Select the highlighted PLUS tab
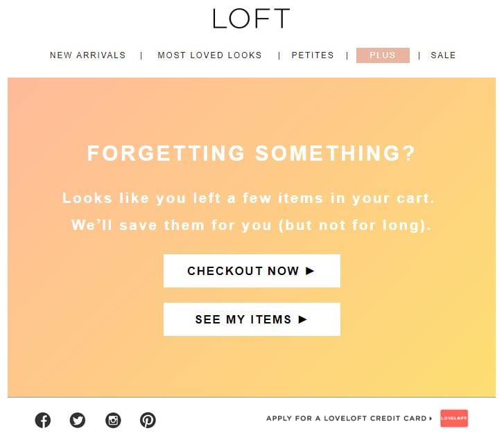The height and width of the screenshot is (435, 504). pyautogui.click(x=383, y=55)
